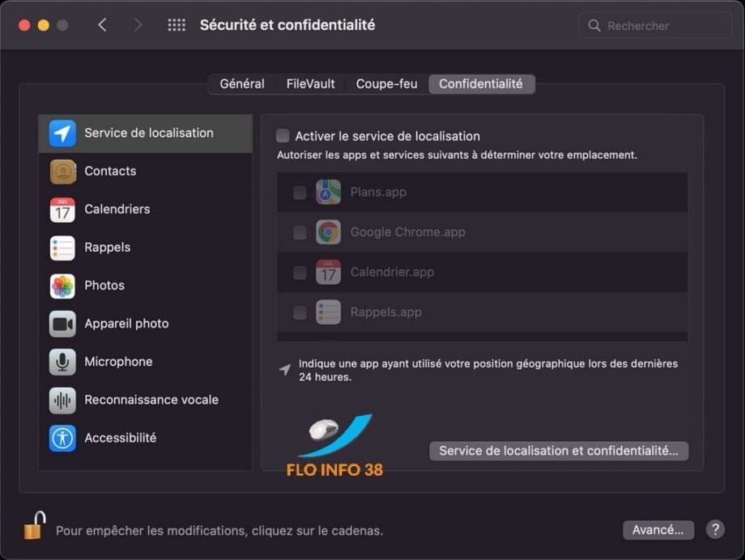Image resolution: width=745 pixels, height=560 pixels.
Task: Click the Google Chrome.app icon
Action: tap(328, 231)
